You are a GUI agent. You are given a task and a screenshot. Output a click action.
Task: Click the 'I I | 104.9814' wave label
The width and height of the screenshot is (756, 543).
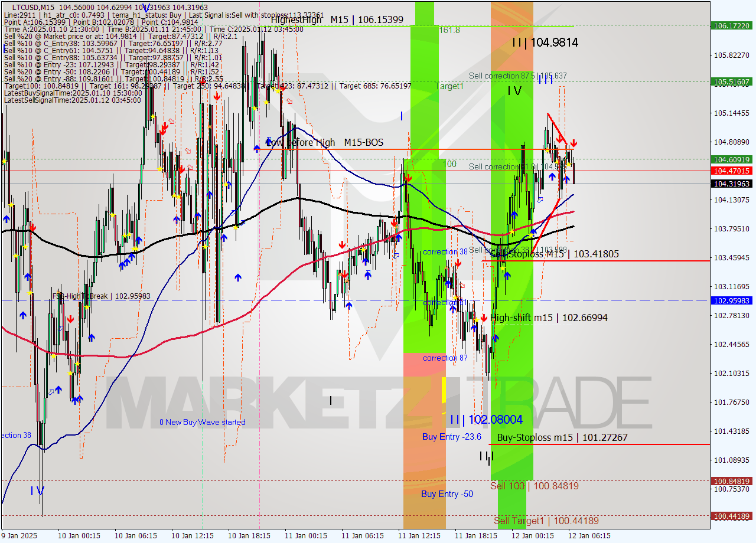[545, 42]
